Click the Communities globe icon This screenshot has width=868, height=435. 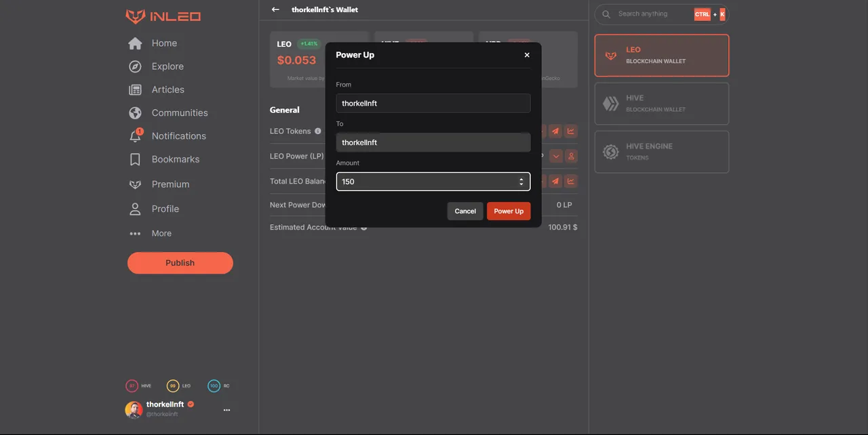tap(135, 112)
